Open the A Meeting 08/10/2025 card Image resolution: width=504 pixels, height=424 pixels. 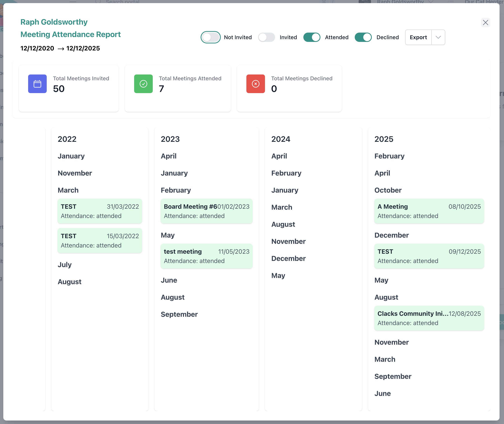429,211
